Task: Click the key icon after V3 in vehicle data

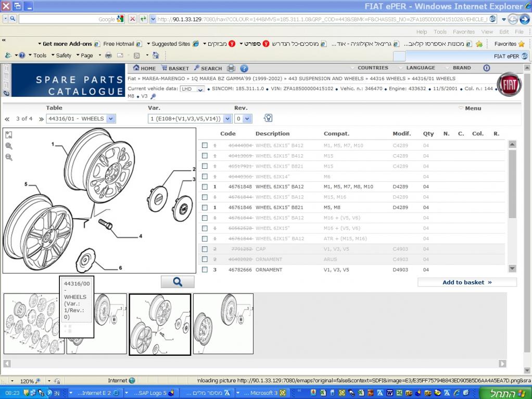Action: pos(153,96)
